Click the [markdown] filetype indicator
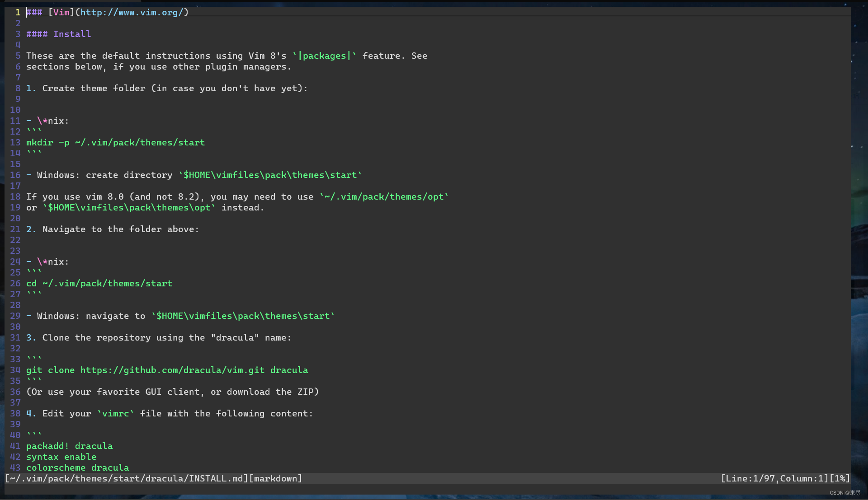 click(x=276, y=478)
